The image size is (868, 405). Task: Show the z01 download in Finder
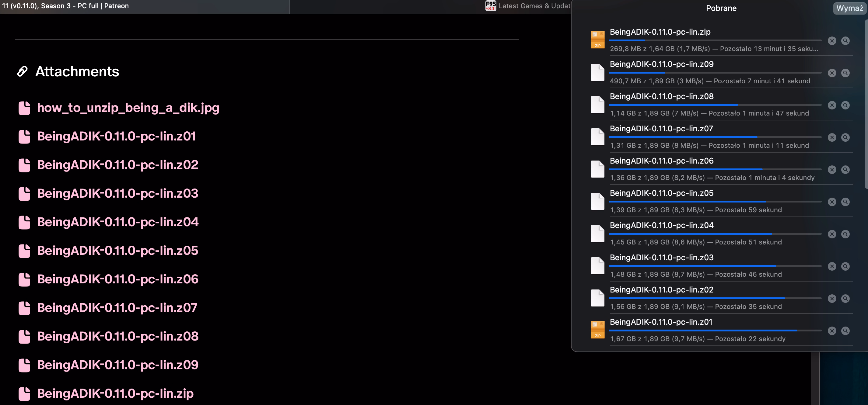coord(845,331)
